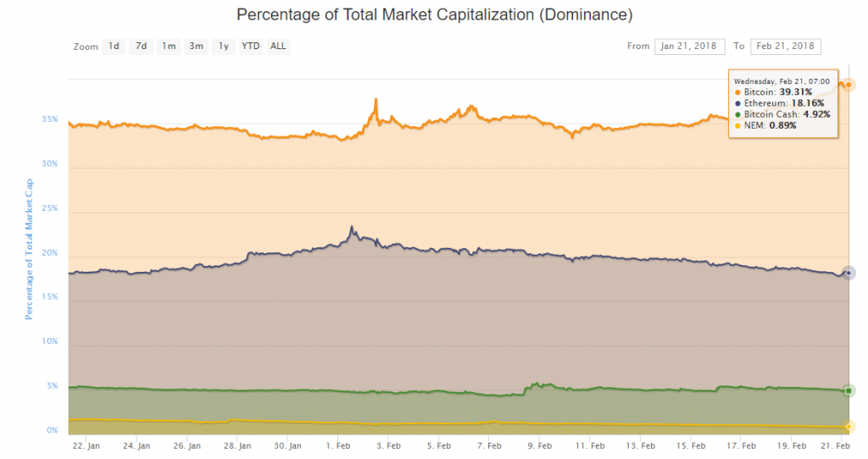Edit the To date field
Image resolution: width=868 pixels, height=459 pixels.
coord(786,47)
